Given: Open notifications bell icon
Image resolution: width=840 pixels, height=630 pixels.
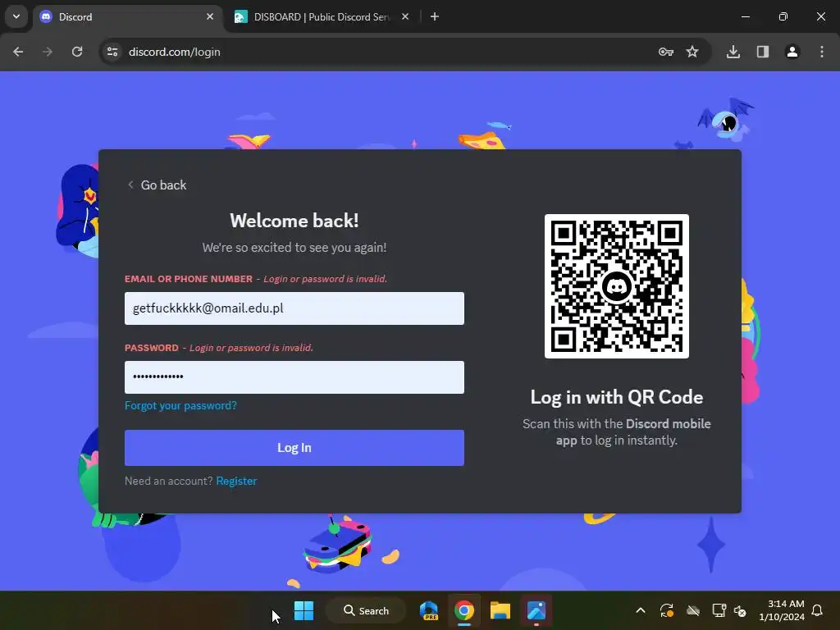Looking at the screenshot, I should tap(818, 610).
